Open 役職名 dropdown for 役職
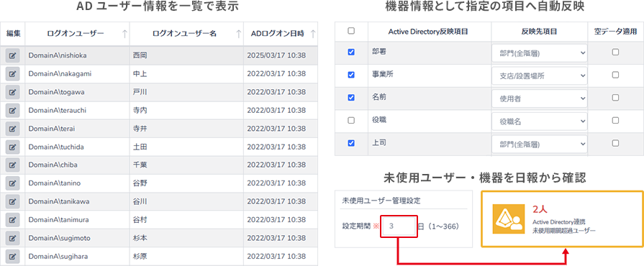 [539, 121]
